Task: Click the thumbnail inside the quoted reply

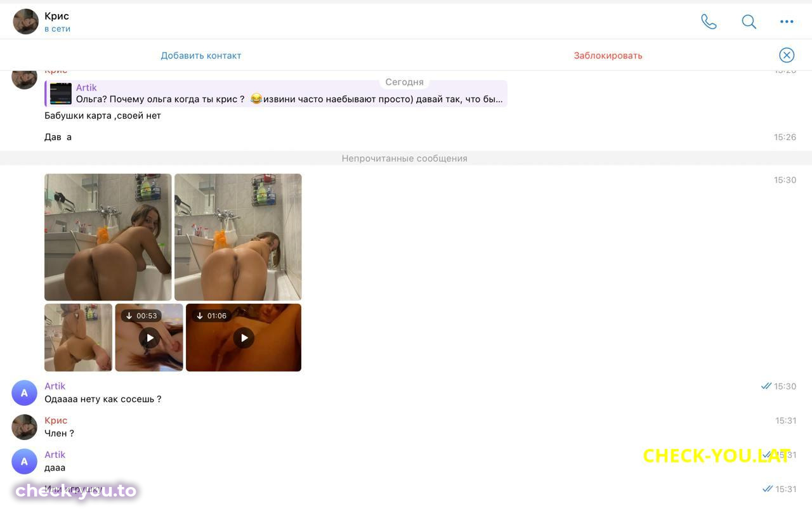Action: click(x=61, y=94)
